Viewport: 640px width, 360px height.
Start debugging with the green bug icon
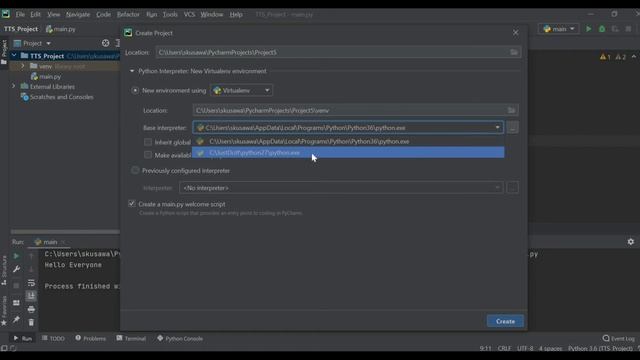coord(602,29)
